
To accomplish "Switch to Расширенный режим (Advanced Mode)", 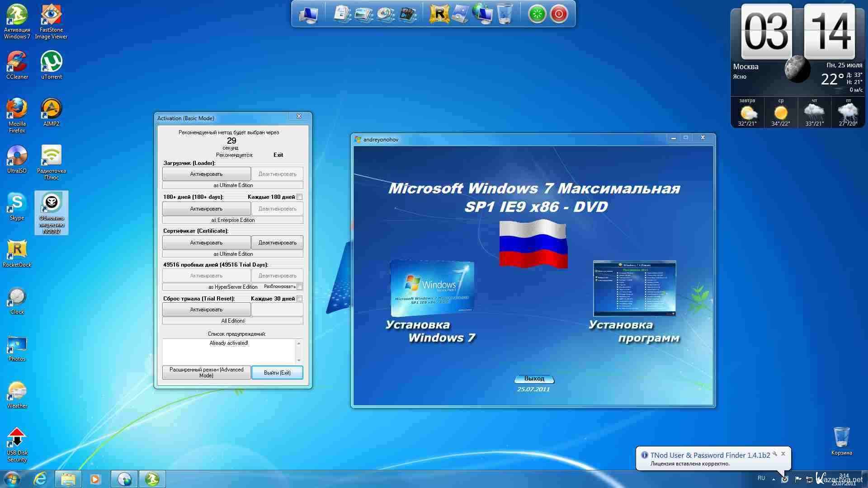I will pyautogui.click(x=206, y=372).
